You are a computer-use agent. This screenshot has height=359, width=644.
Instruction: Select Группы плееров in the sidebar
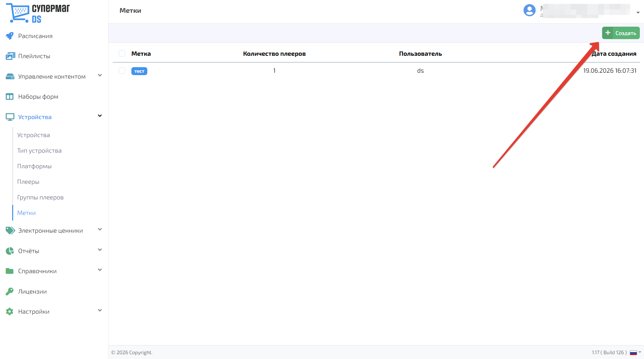pos(41,197)
